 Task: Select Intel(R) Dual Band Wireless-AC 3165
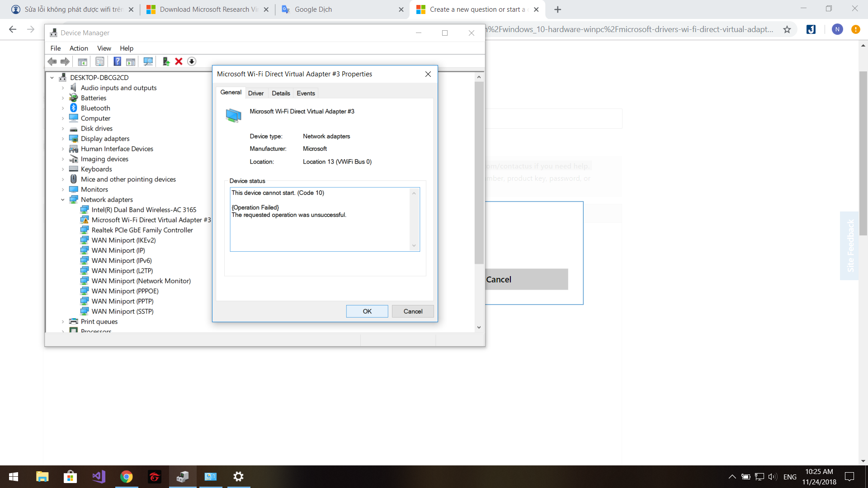tap(144, 210)
